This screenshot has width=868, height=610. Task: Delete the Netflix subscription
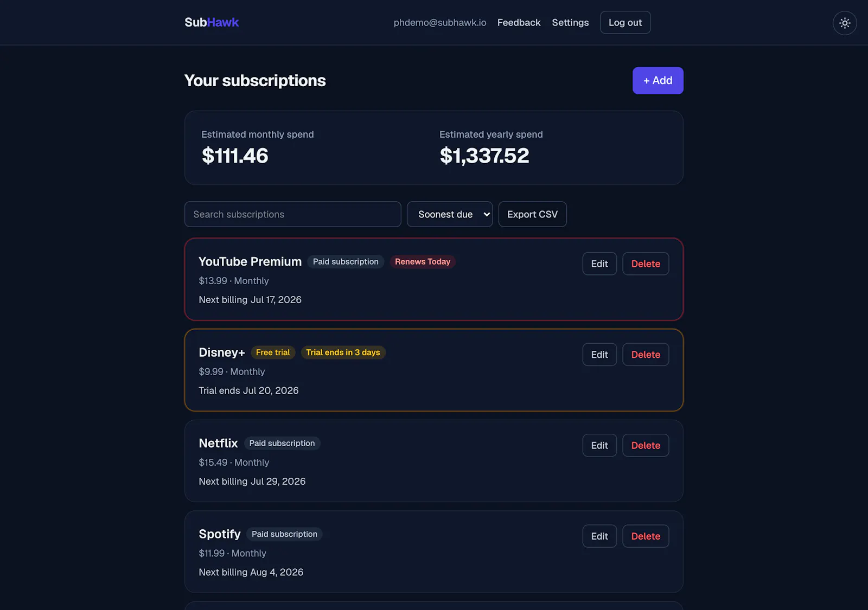(x=646, y=445)
